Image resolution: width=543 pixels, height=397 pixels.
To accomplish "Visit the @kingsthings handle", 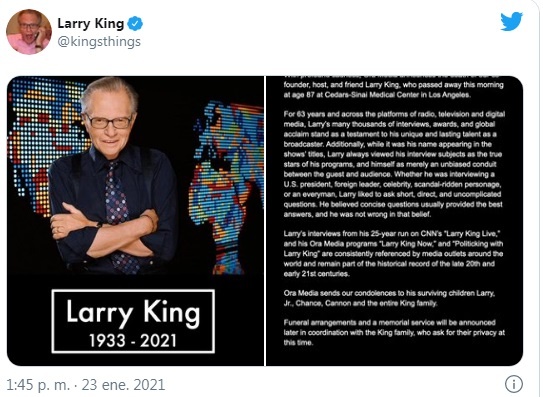I will point(99,42).
